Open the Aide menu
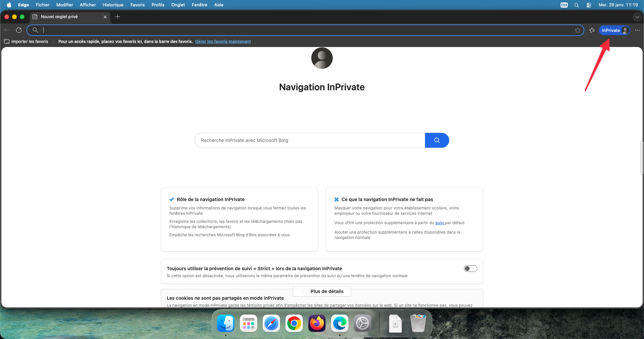Viewport: 644px width, 339px height. tap(219, 5)
